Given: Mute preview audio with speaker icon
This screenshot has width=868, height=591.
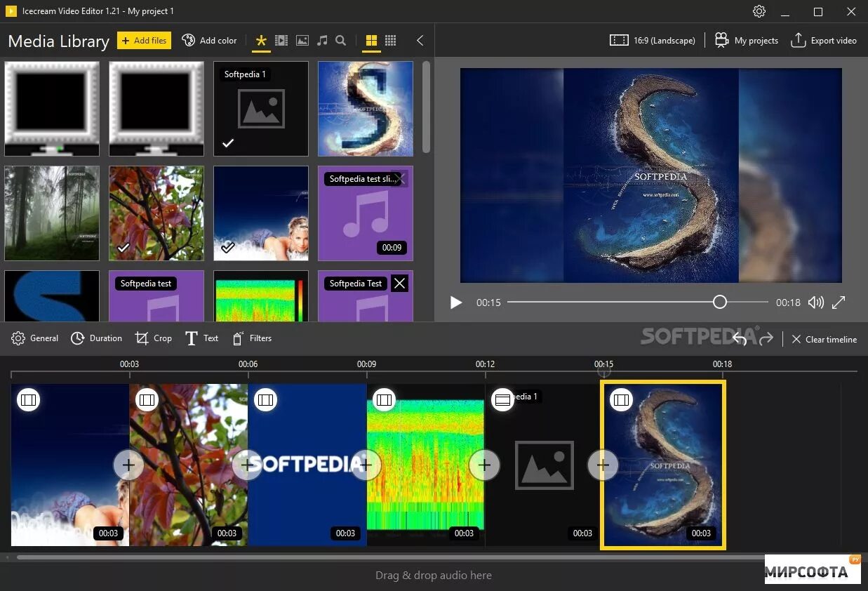Looking at the screenshot, I should click(815, 303).
